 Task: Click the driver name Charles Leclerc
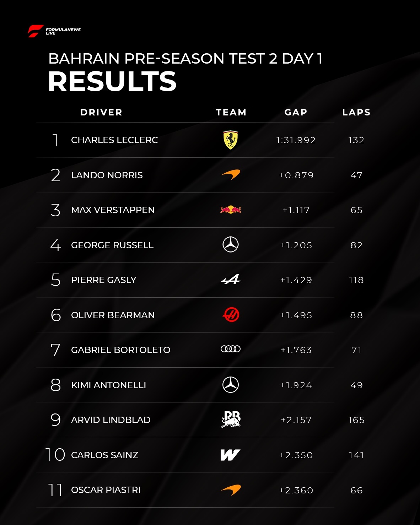click(x=114, y=140)
